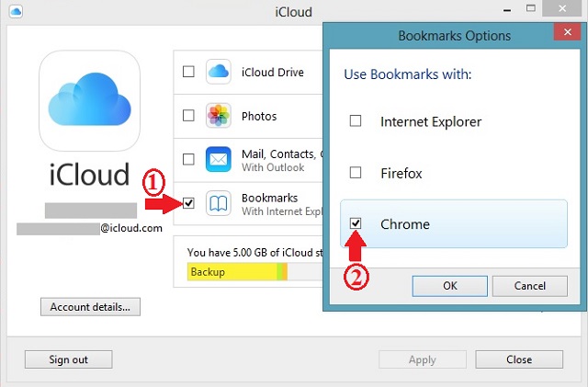Click the iCloud Drive cloud icon

tap(218, 72)
